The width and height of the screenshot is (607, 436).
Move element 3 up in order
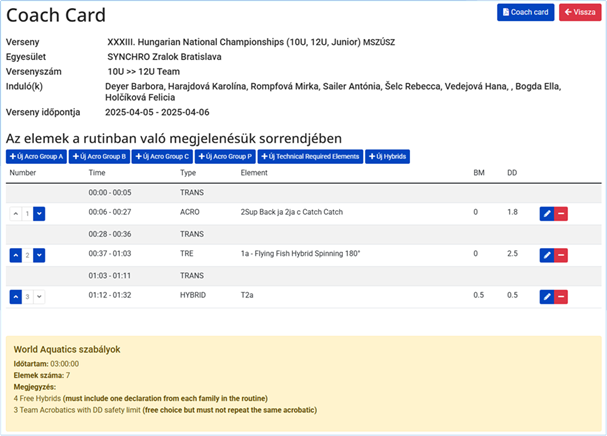point(15,297)
